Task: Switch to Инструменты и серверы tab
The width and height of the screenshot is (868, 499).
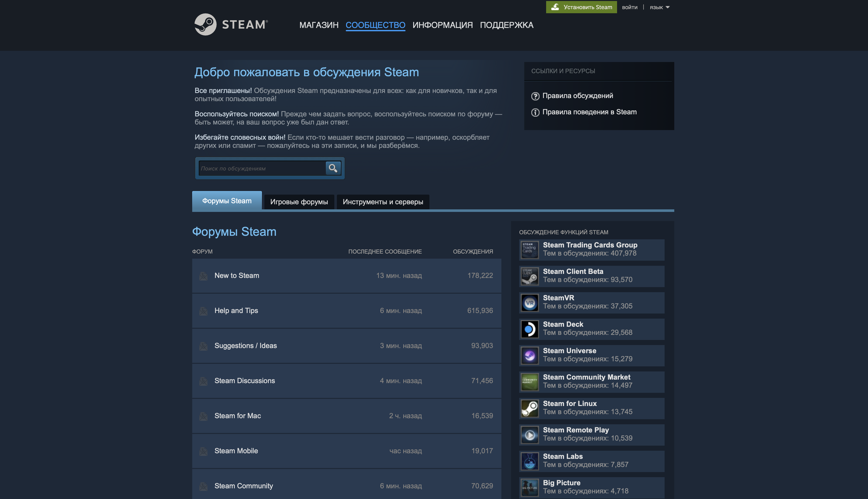Action: [383, 202]
